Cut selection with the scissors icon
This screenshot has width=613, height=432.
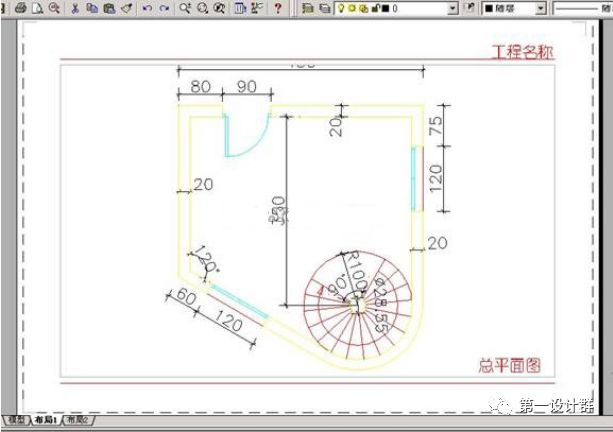click(75, 8)
